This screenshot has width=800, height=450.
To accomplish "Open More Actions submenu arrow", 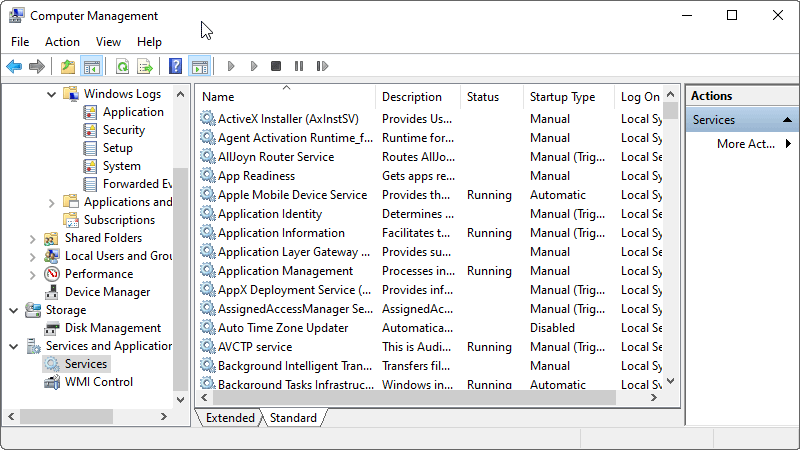I will [788, 144].
